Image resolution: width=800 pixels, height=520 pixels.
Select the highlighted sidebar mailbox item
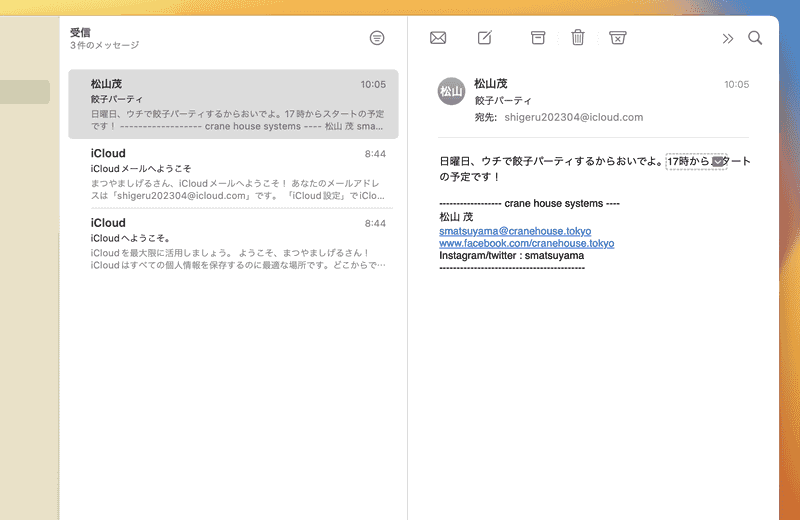(x=24, y=92)
